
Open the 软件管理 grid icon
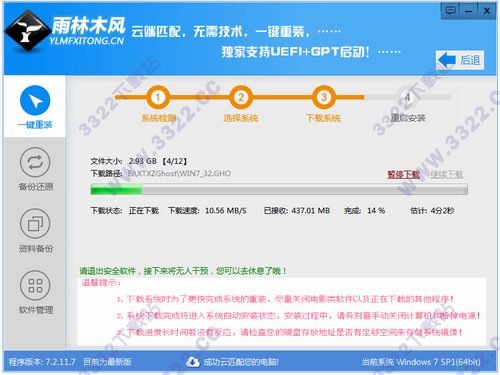pos(35,285)
